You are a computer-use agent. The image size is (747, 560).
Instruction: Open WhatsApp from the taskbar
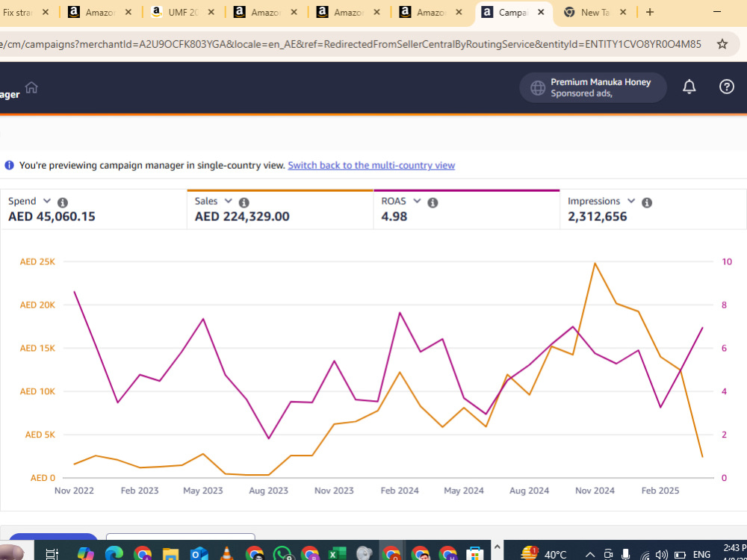[282, 553]
